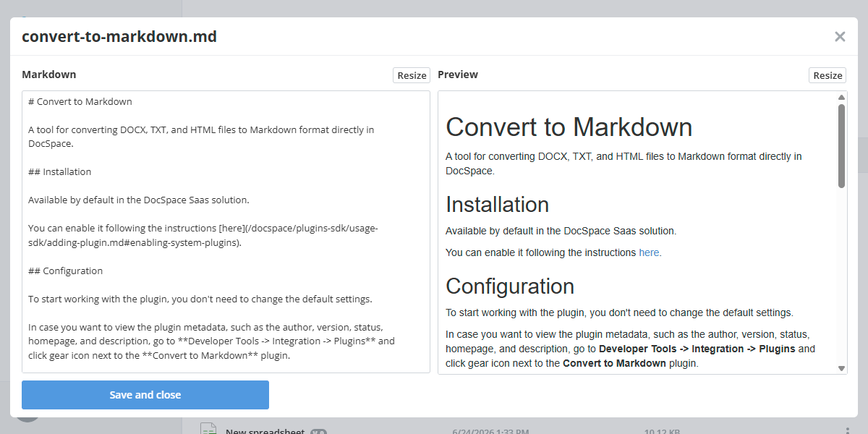Click preview scrollbar up arrow

tap(841, 97)
